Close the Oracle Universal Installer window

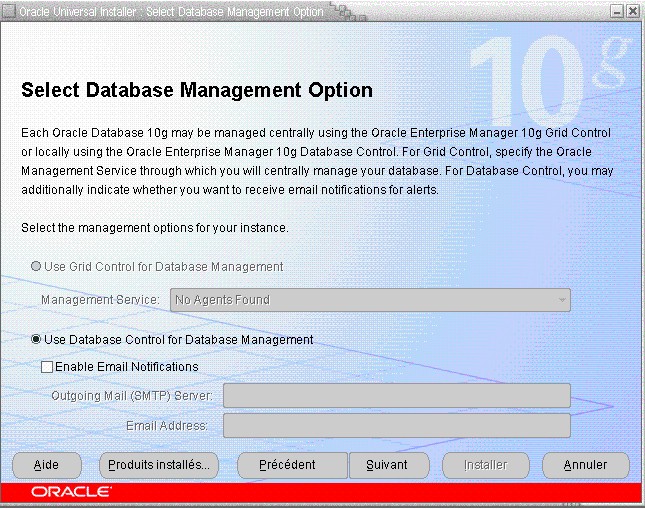point(633,11)
